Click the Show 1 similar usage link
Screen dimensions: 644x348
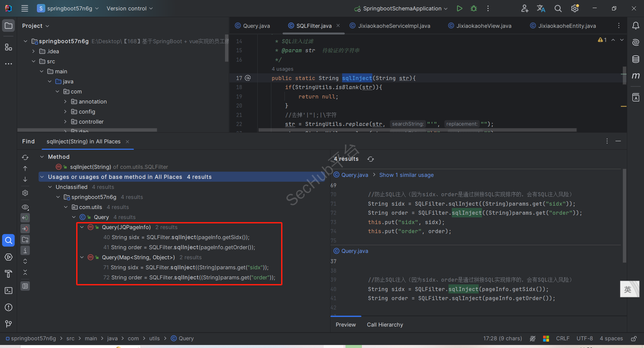pos(406,175)
